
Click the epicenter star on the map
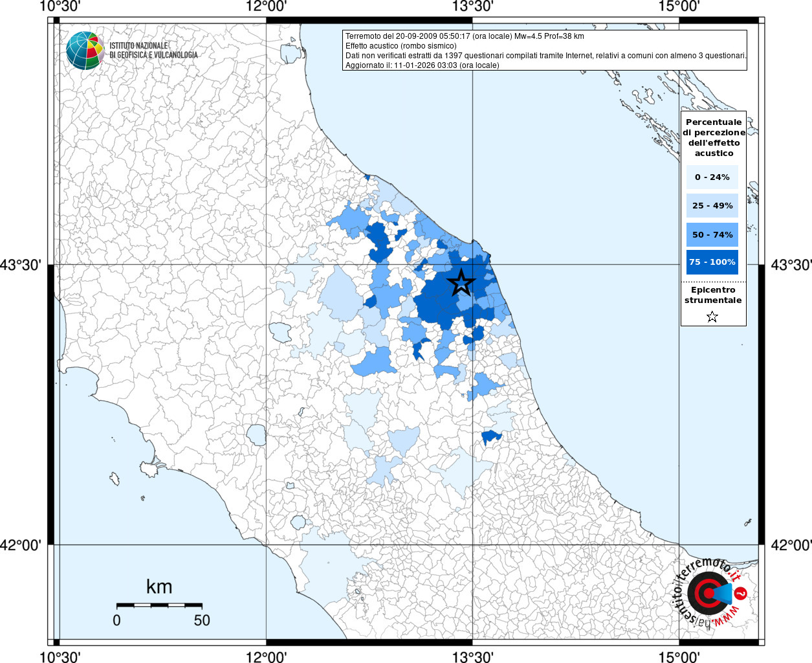point(461,283)
